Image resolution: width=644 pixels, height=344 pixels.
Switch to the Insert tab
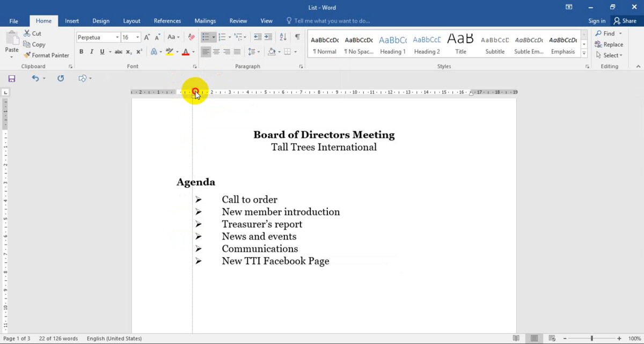coord(72,21)
